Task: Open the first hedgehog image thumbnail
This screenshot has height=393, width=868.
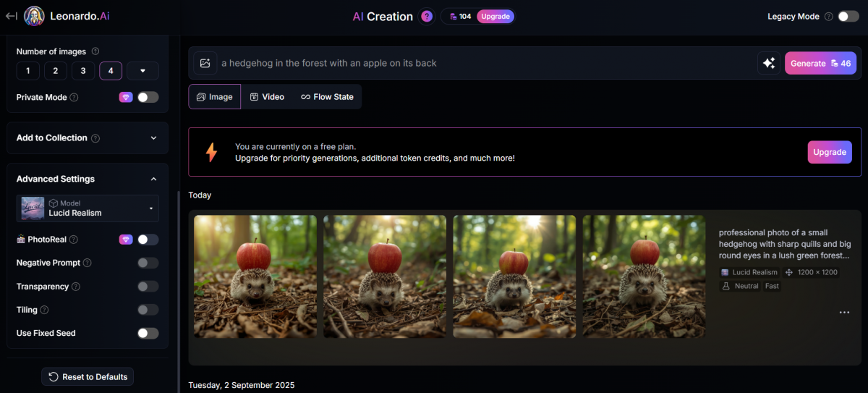Action: coord(255,276)
